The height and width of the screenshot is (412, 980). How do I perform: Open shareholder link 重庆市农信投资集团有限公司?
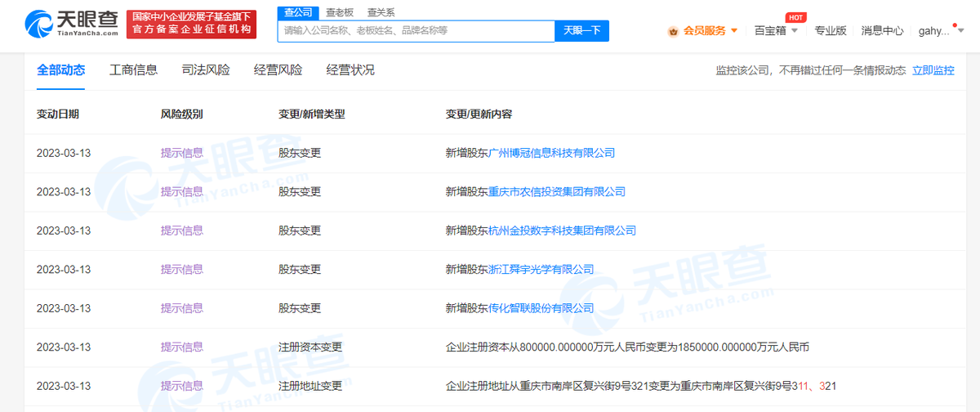pyautogui.click(x=557, y=192)
